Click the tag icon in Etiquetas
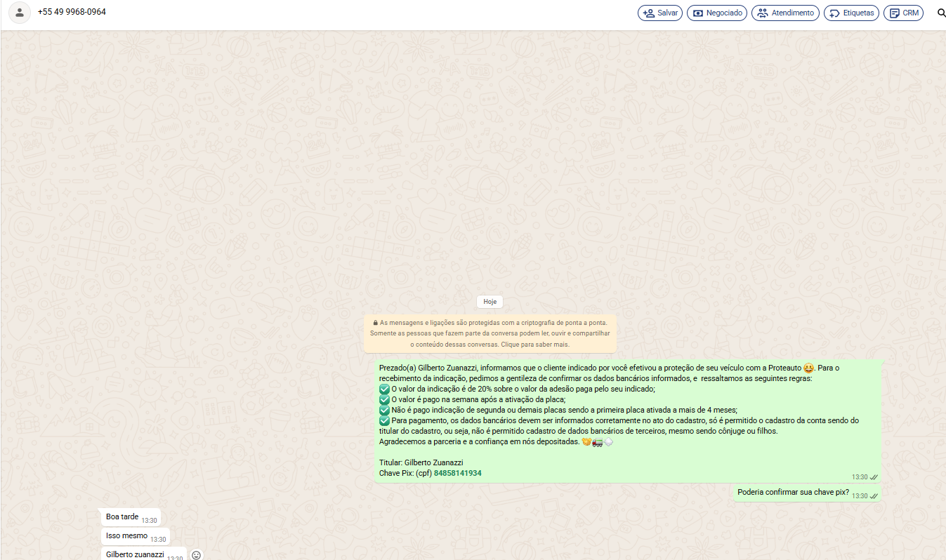Image resolution: width=946 pixels, height=560 pixels. coord(834,13)
